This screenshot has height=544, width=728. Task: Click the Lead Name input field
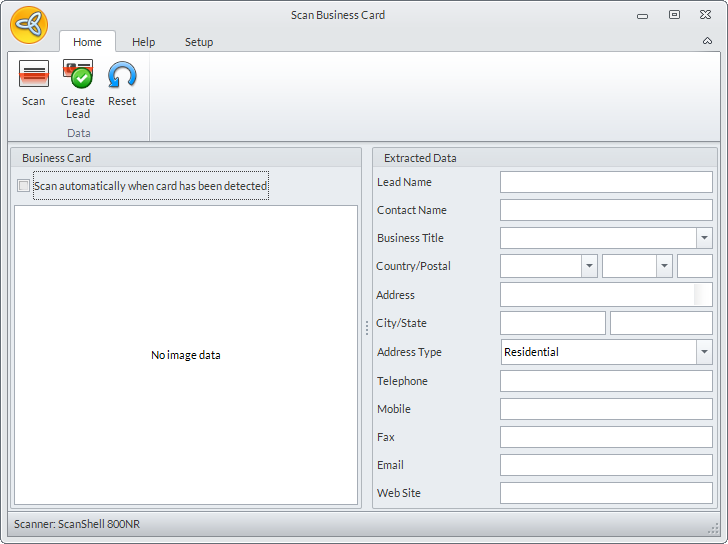[x=606, y=182]
